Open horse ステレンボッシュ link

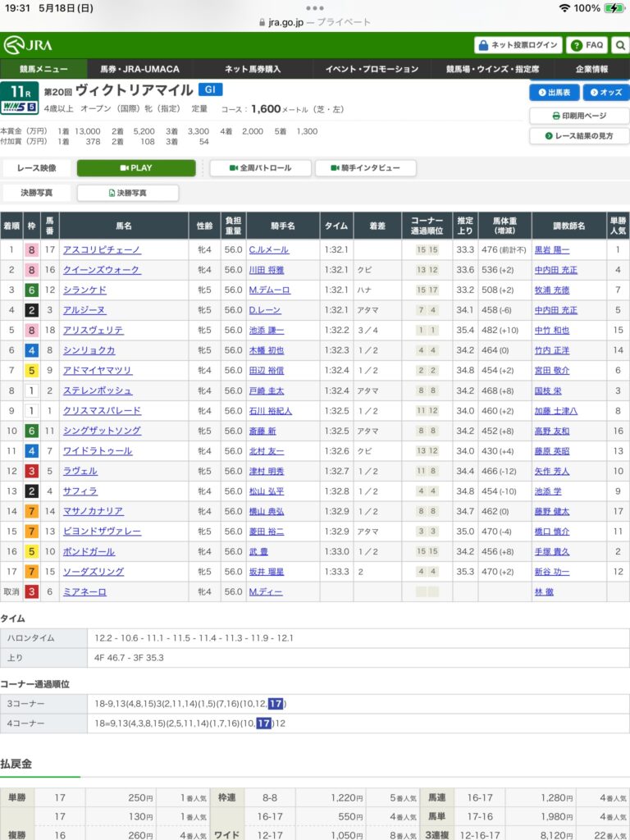[x=98, y=390]
